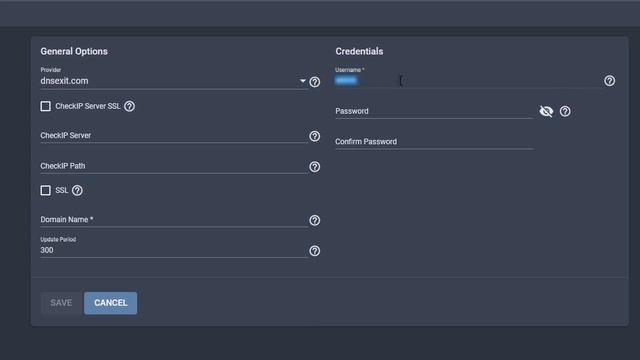The height and width of the screenshot is (360, 640).
Task: Expand the Provider dropdown arrow
Action: point(302,81)
